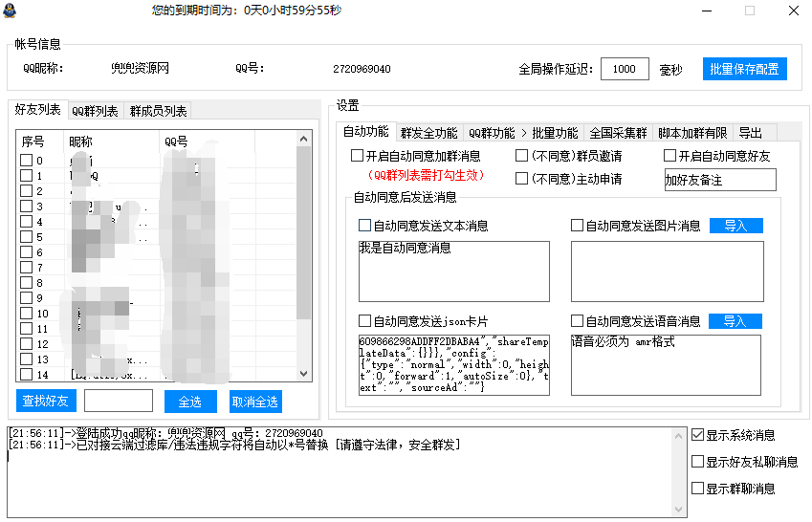Edit the 全局操作延迟 value field
Screen dimensions: 812x522
point(625,69)
